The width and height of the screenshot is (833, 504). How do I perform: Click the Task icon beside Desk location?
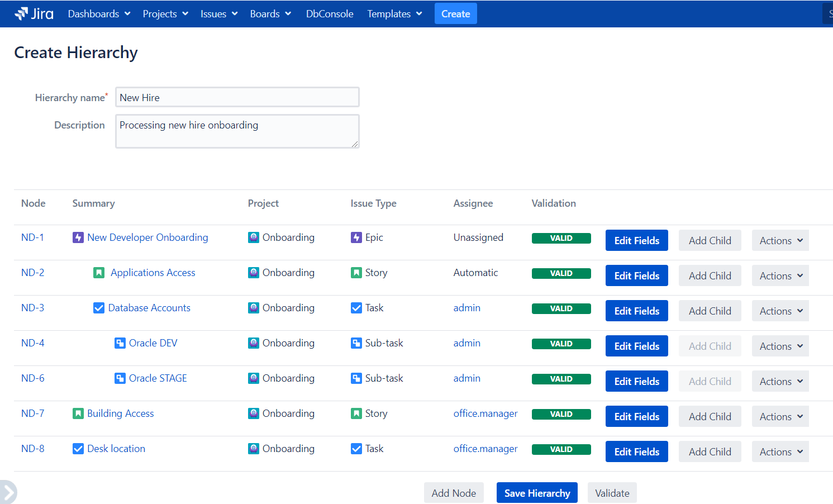click(x=78, y=449)
